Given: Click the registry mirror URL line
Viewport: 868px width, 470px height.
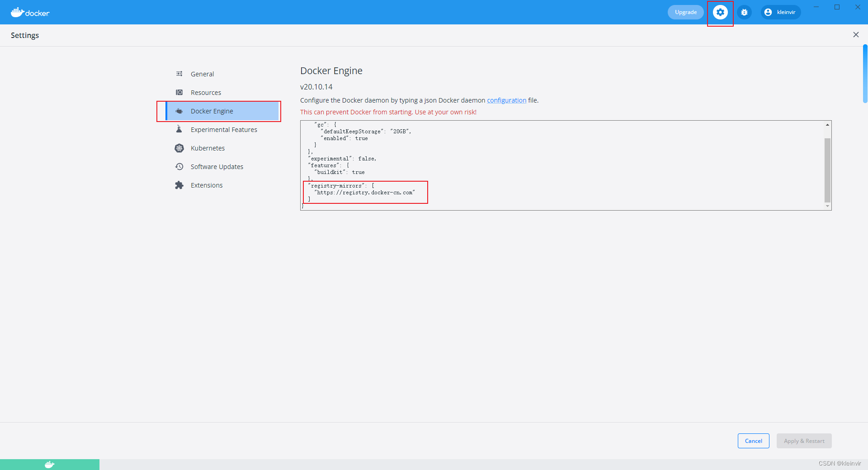Looking at the screenshot, I should pos(364,193).
